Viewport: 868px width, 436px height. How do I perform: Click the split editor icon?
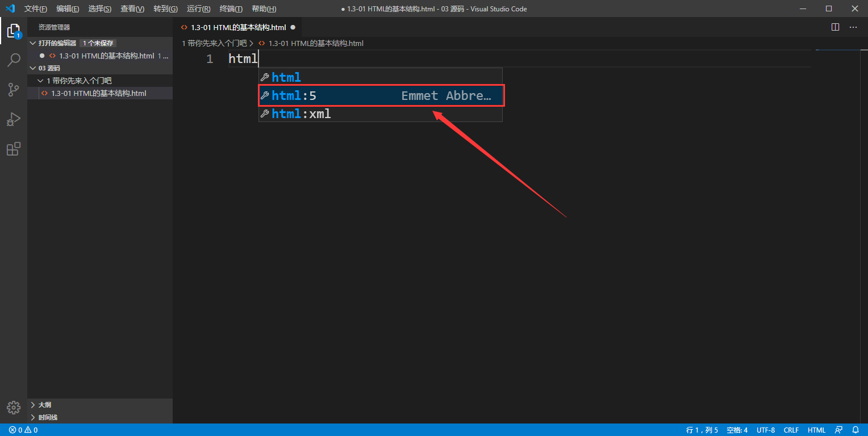pos(835,27)
